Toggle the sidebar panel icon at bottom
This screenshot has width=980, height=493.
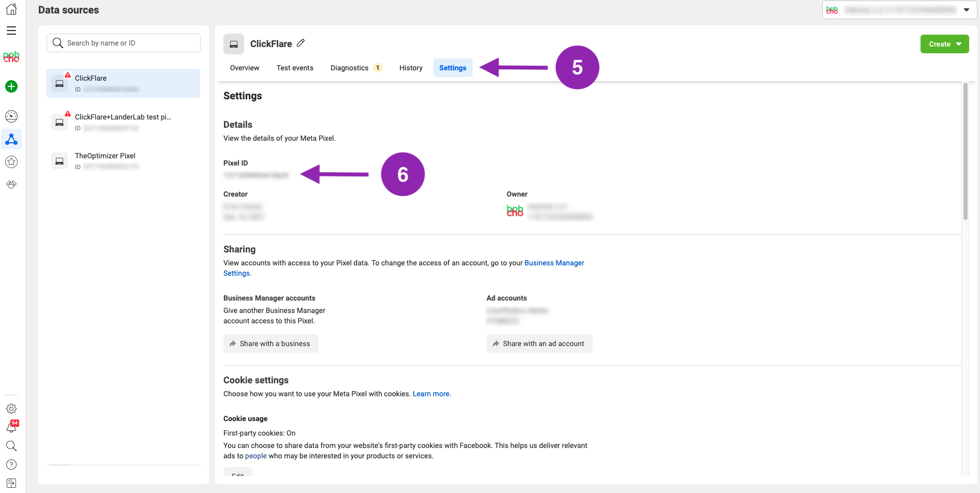coord(11,483)
